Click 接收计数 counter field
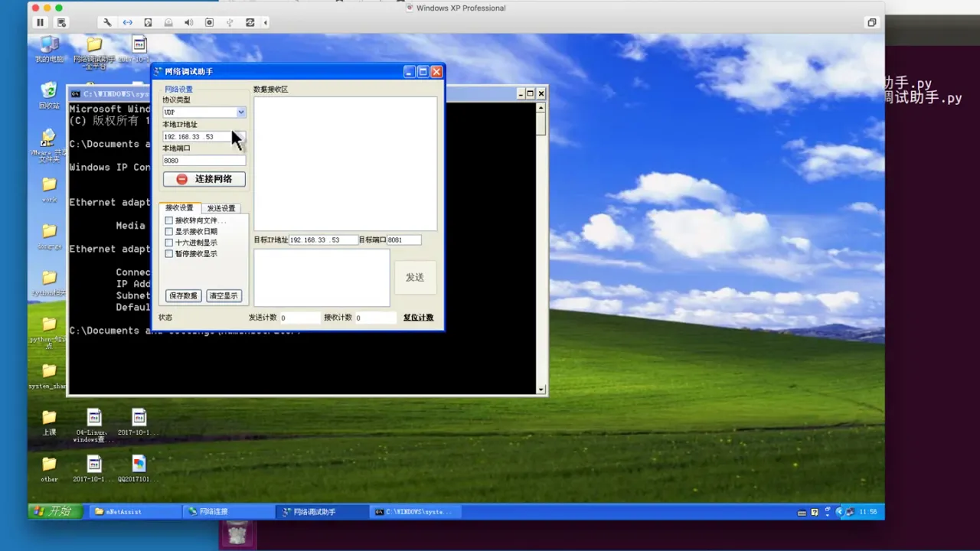980x551 pixels. [x=375, y=318]
